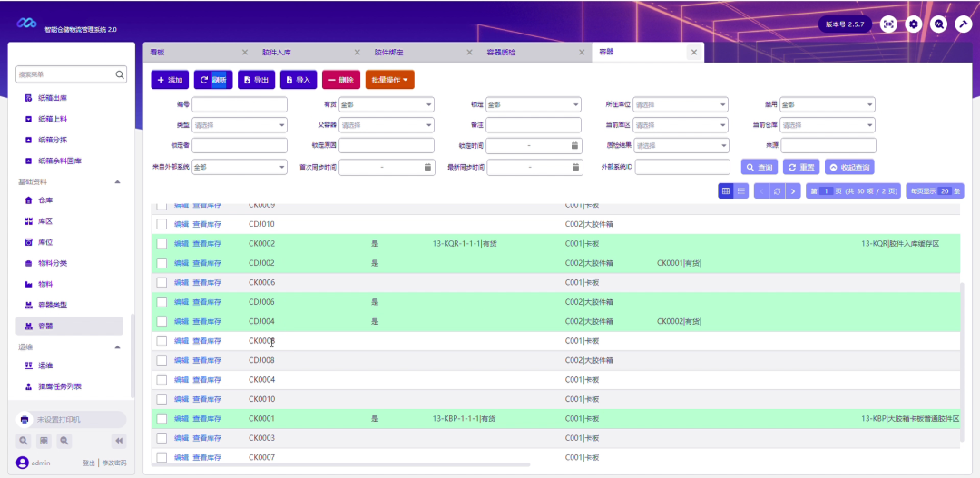This screenshot has width=980, height=478.
Task: Open calendar for 锁定时间 date range
Action: click(x=574, y=146)
